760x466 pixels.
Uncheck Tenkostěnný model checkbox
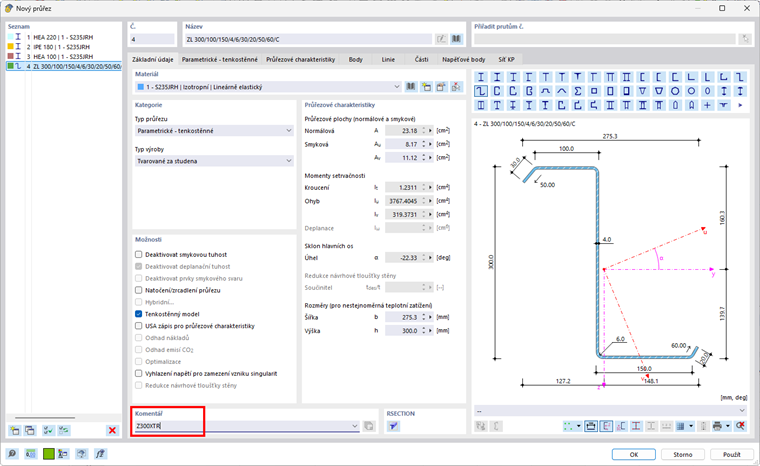(x=139, y=314)
